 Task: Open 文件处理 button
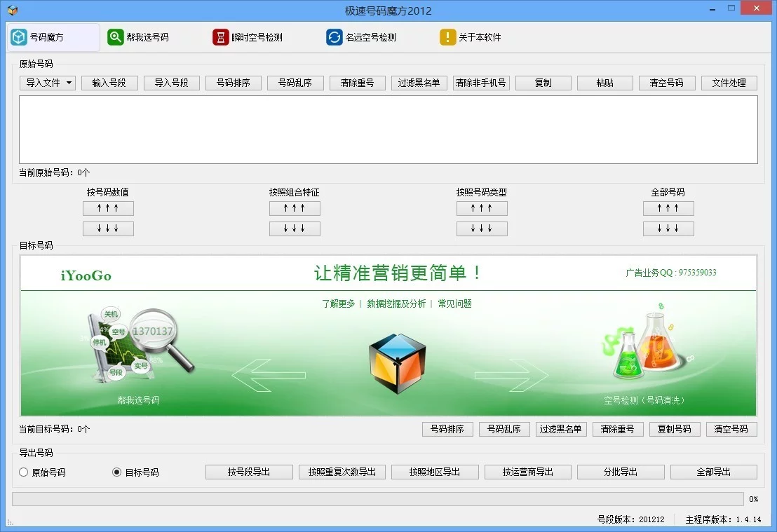coord(729,83)
